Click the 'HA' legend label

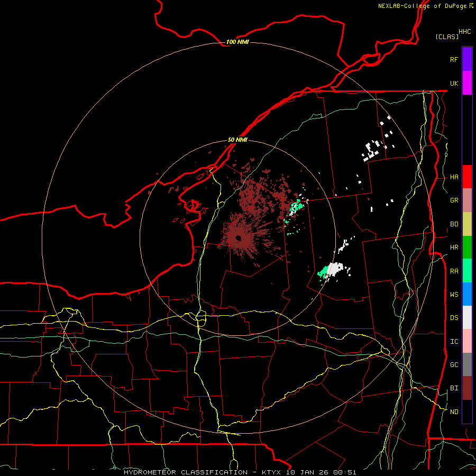pos(454,177)
